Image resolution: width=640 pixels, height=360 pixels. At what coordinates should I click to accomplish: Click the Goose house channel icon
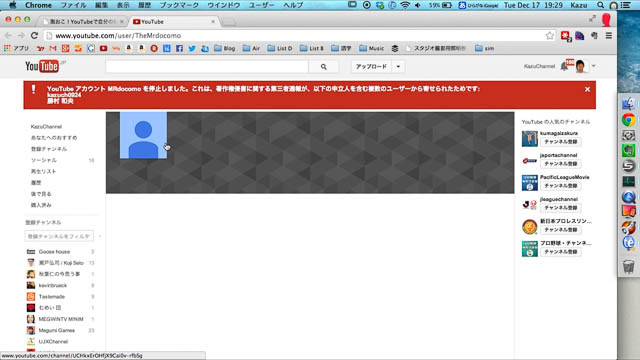click(x=31, y=252)
